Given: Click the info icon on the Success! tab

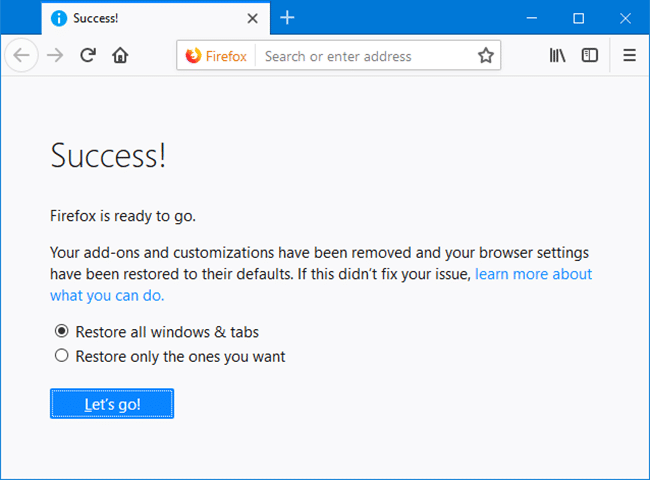Looking at the screenshot, I should point(59,18).
